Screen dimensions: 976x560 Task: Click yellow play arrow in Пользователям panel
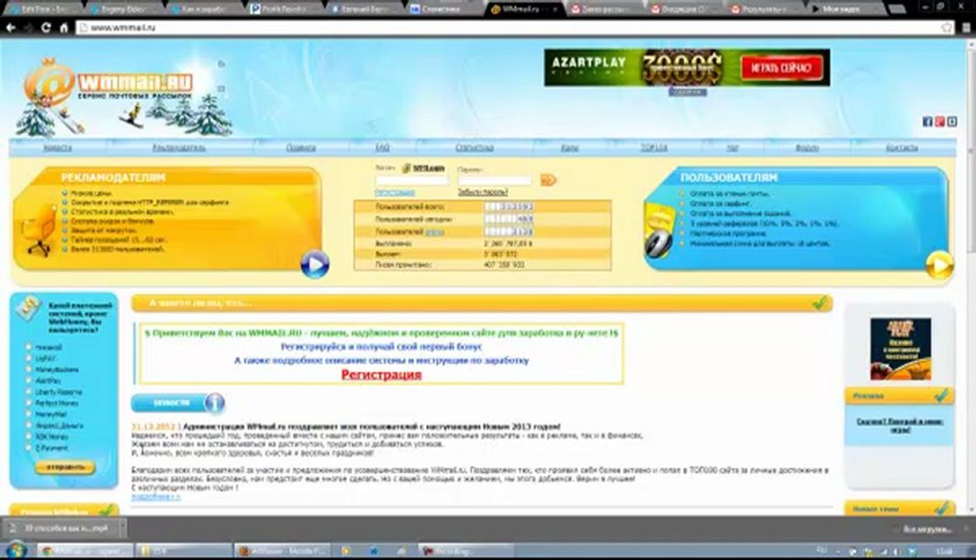[x=939, y=264]
